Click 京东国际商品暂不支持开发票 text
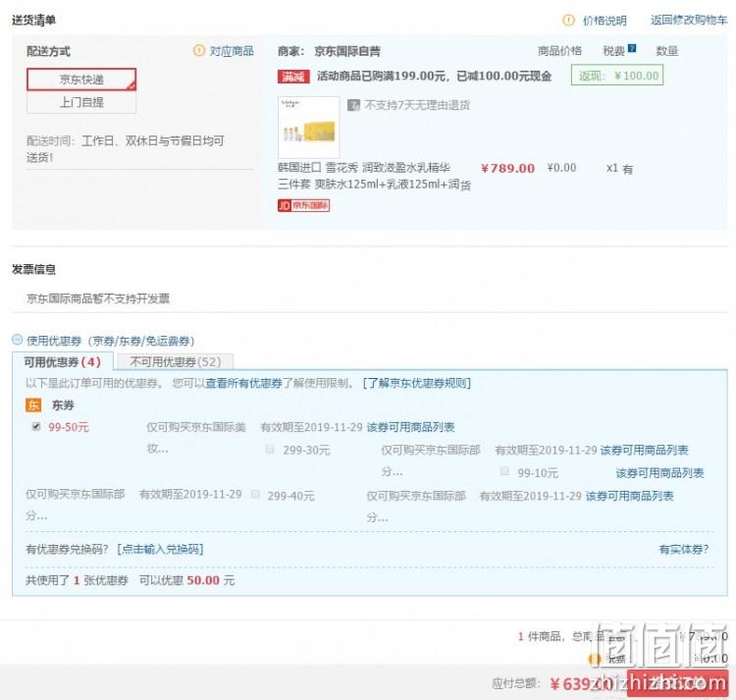736x700 pixels. pyautogui.click(x=98, y=298)
